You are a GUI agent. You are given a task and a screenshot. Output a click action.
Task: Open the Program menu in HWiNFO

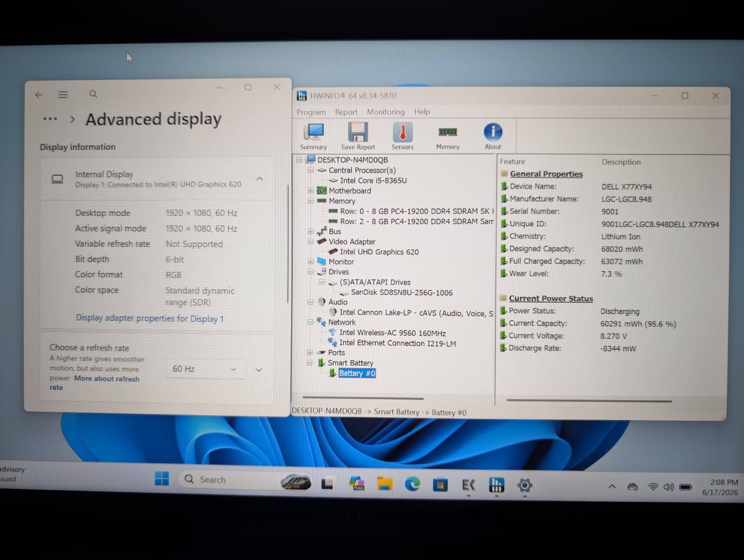pos(311,112)
